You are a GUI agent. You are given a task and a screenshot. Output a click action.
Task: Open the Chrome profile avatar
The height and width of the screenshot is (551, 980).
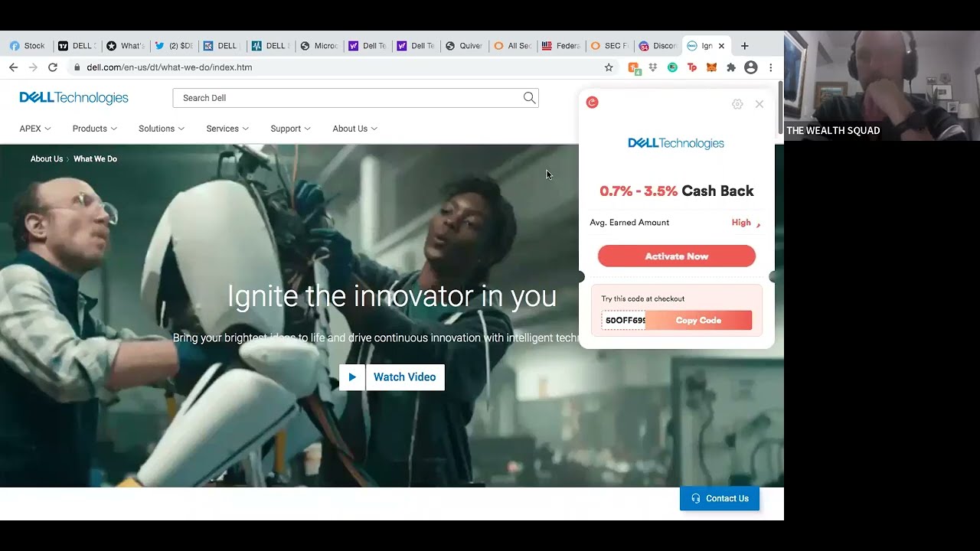tap(751, 67)
